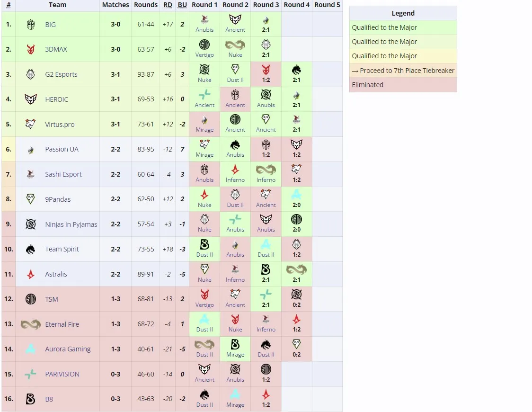Open the Astralis team link
The width and height of the screenshot is (532, 412).
56,274
